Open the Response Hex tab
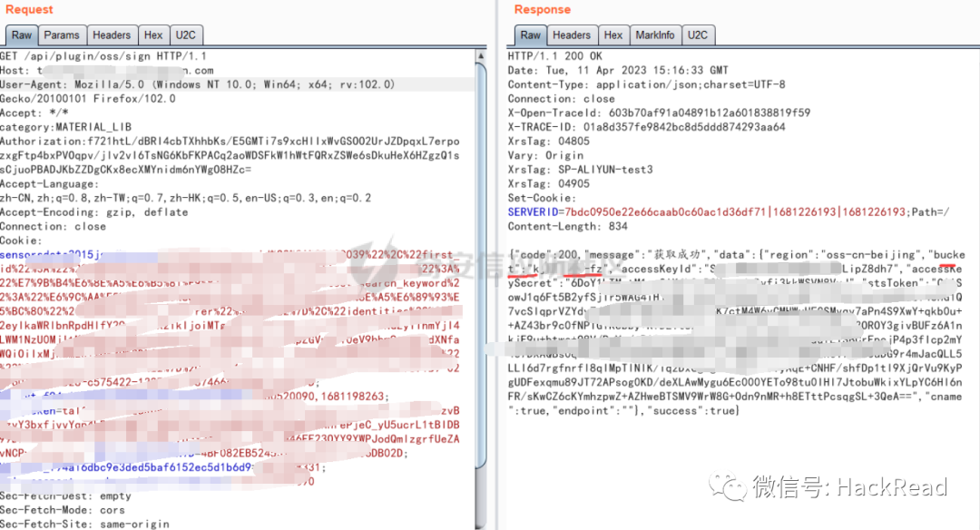The image size is (980, 530). click(613, 35)
